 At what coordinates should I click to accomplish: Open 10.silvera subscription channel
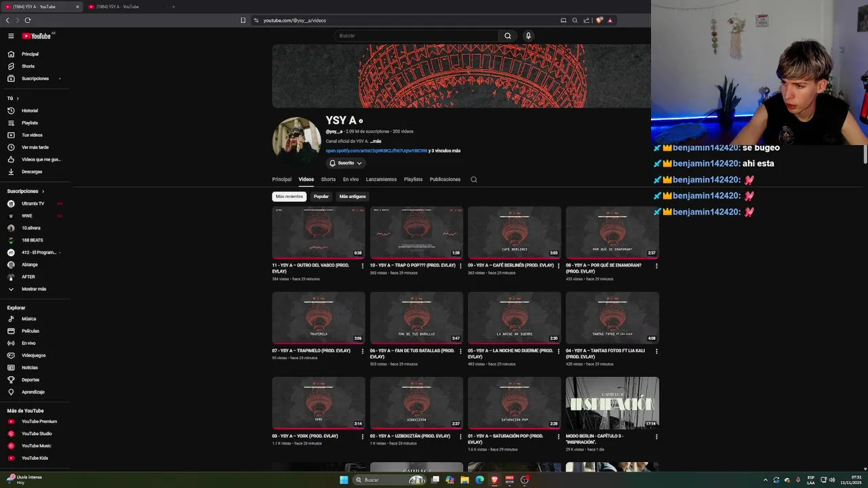31,228
